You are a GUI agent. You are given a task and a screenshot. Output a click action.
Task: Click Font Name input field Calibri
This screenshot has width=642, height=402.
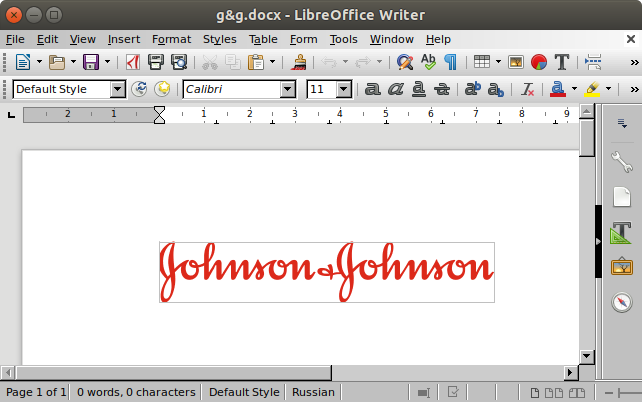(x=232, y=89)
